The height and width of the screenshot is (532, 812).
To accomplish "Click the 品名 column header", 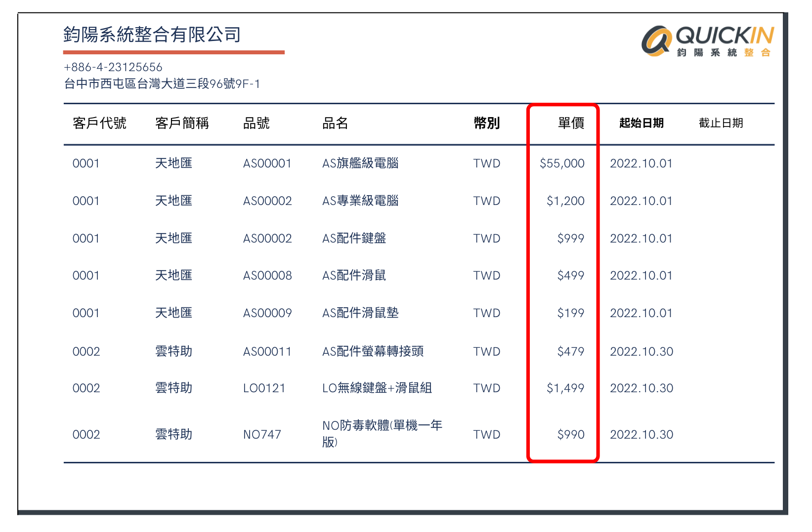I will click(335, 123).
